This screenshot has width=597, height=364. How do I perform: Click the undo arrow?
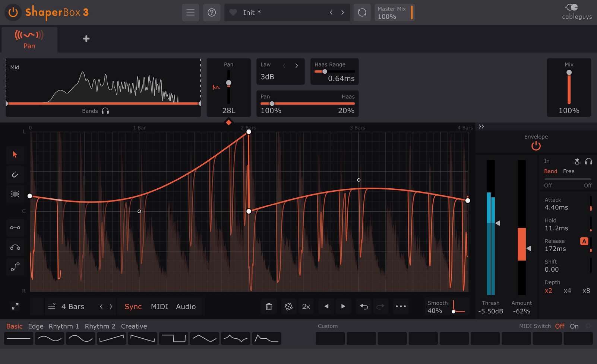pos(364,306)
